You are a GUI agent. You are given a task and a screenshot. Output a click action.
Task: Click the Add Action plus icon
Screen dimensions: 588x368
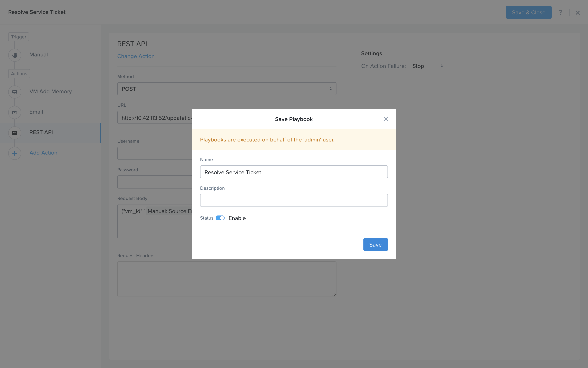pos(14,153)
